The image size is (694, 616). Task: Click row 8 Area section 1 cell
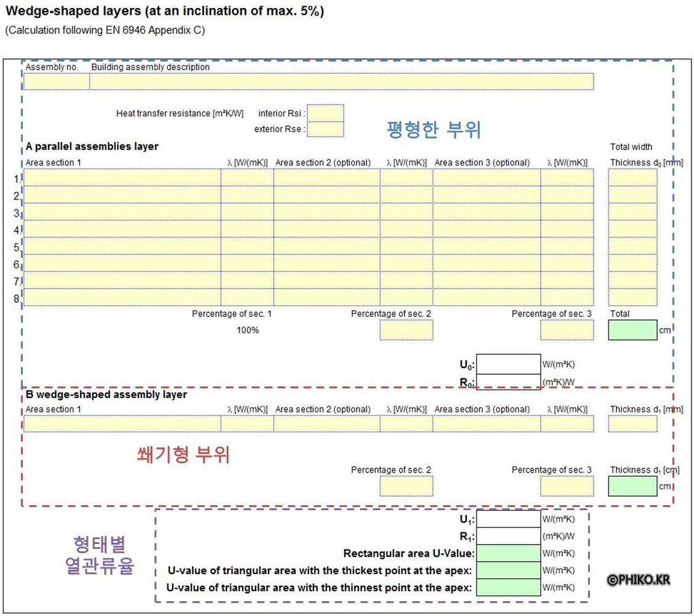point(122,297)
